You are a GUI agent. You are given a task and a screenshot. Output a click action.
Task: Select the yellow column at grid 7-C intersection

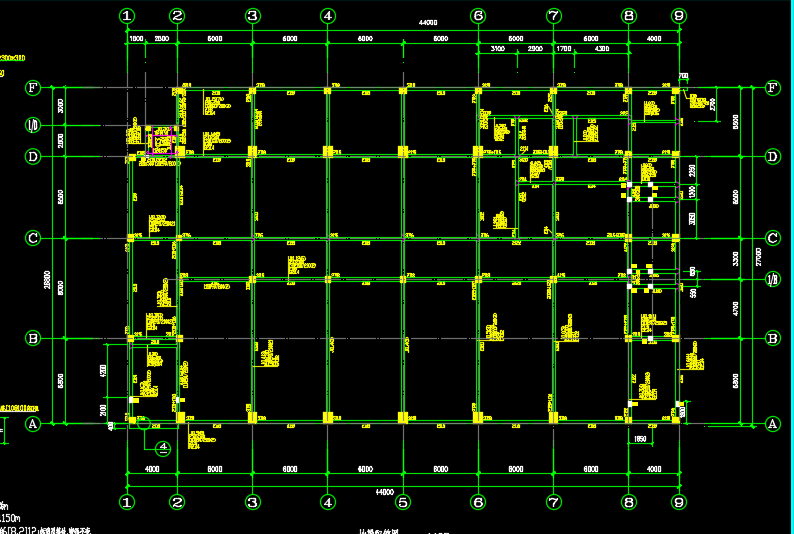tap(553, 237)
